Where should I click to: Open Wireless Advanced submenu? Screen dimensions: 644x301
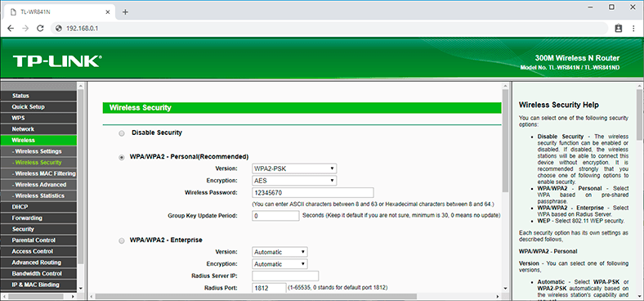(38, 185)
